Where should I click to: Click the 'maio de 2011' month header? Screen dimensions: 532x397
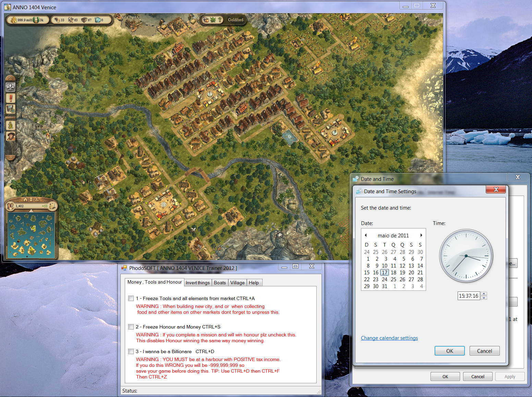pyautogui.click(x=394, y=236)
